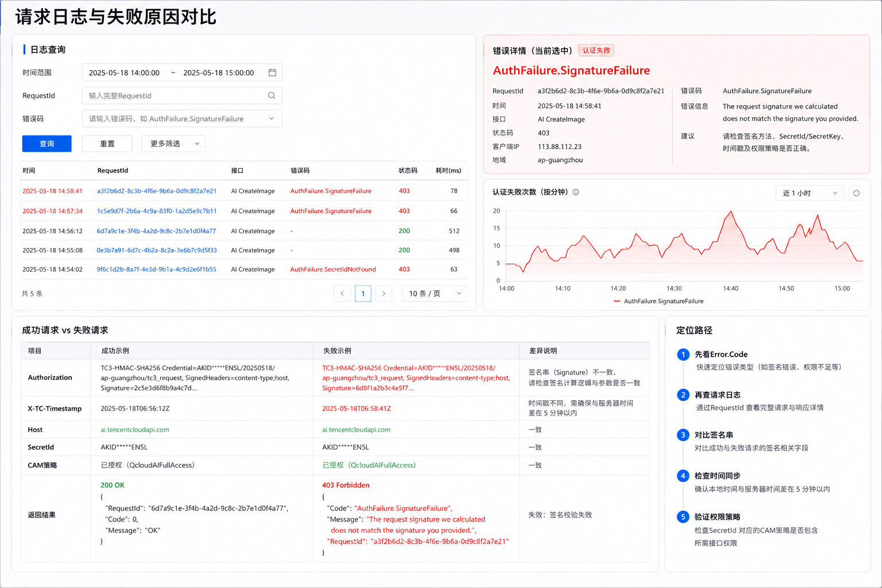Click step 5 验证权限策略
Image resolution: width=882 pixels, height=588 pixels.
point(717,517)
